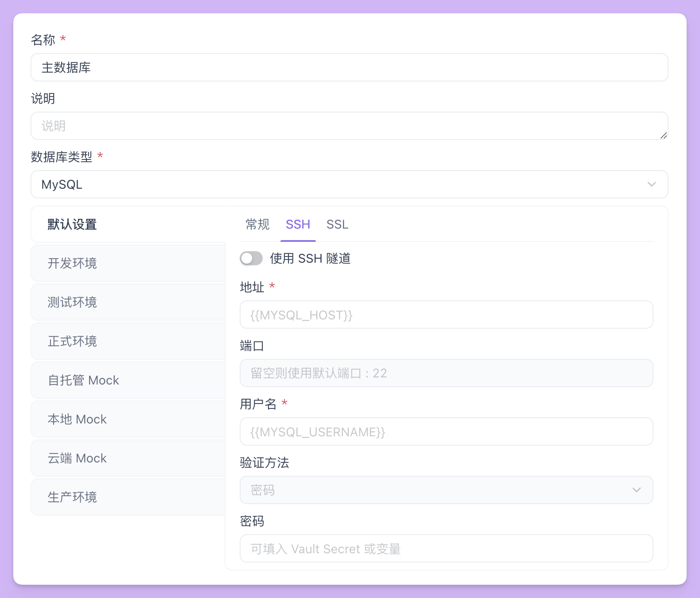Click the 名称 field containing 主数据库
700x598 pixels.
coord(349,67)
